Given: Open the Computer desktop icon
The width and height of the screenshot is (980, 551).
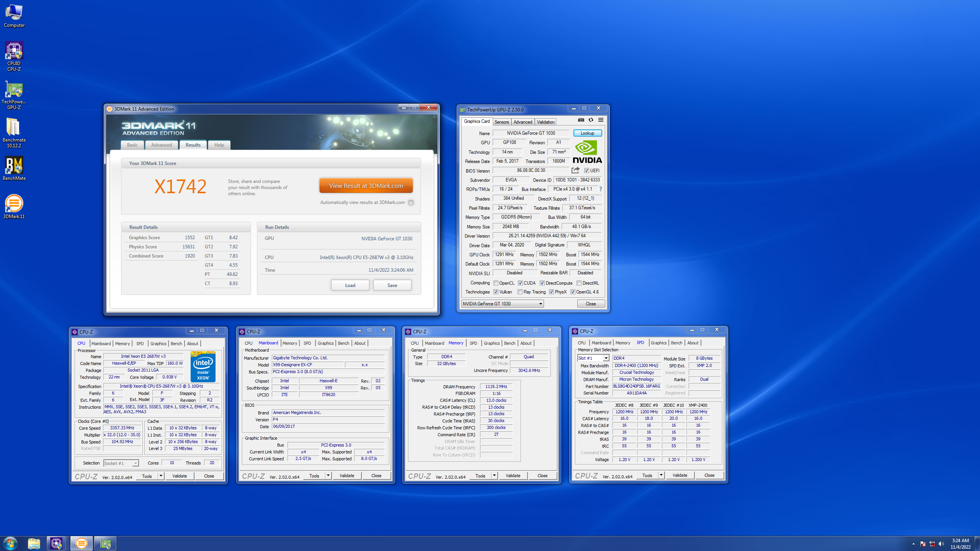Looking at the screenshot, I should (x=14, y=15).
